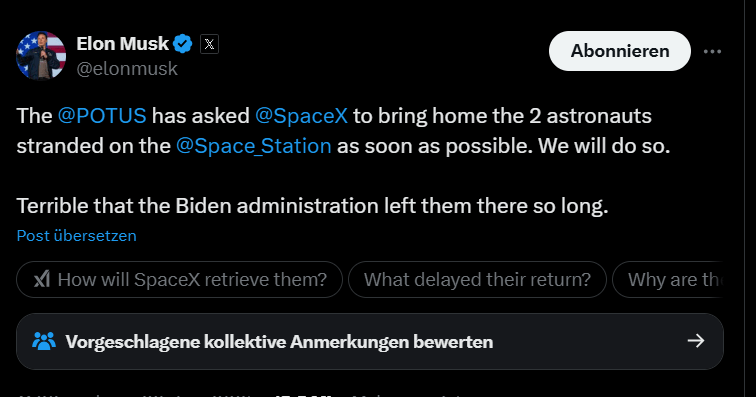Click the right arrow on the Anmerkungen banner
Image resolution: width=756 pixels, height=397 pixels.
pos(696,341)
